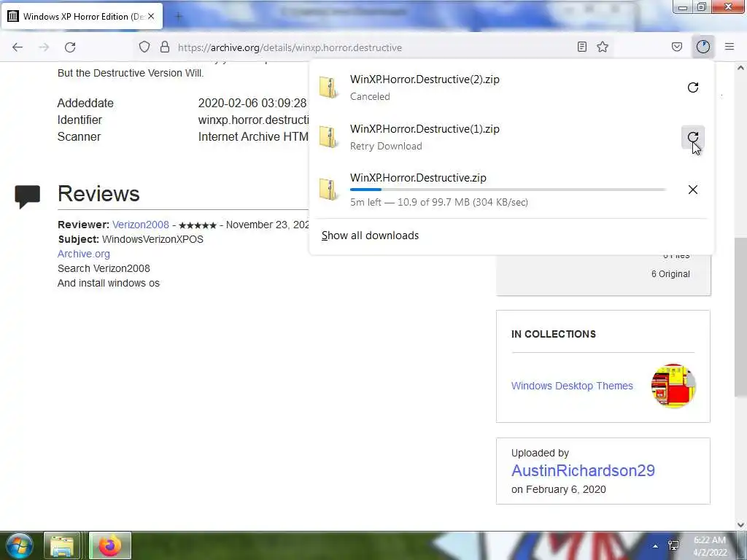Click the Reviews speech bubble icon
747x560 pixels.
tap(27, 196)
